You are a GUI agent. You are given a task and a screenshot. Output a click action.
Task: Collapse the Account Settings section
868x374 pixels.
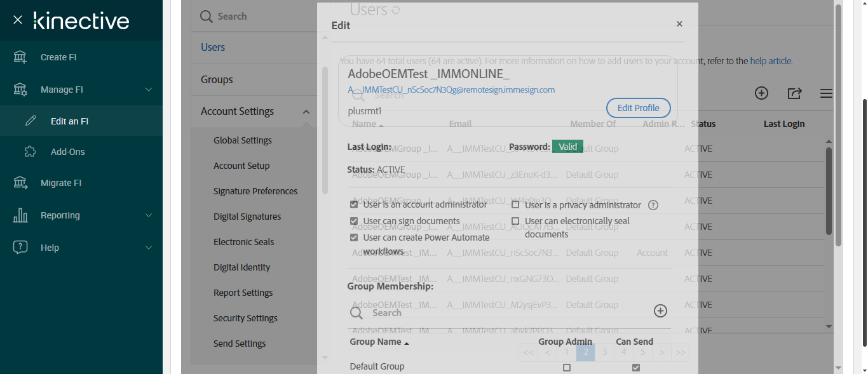click(306, 112)
